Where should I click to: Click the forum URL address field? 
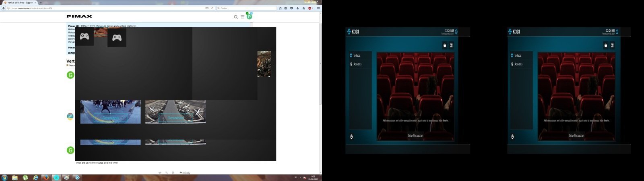[x=107, y=8]
